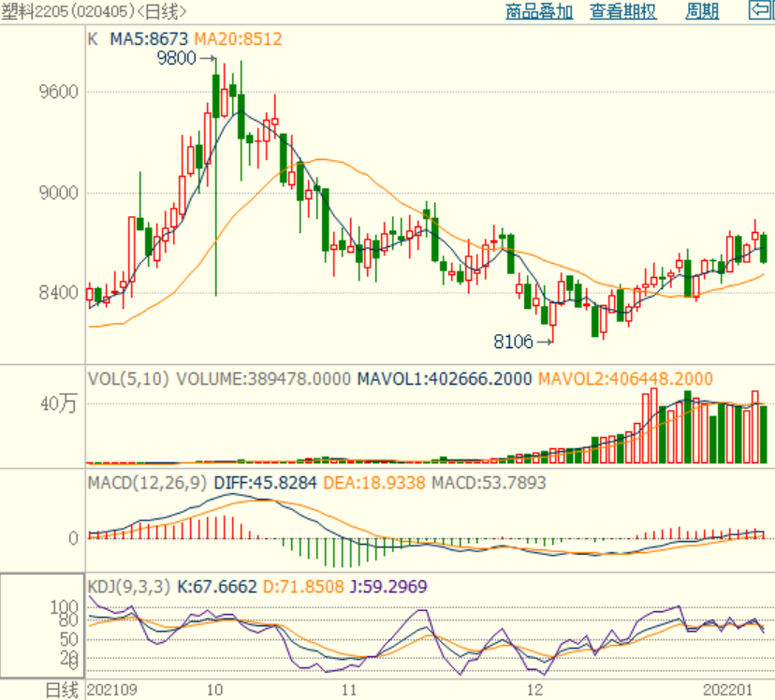Click the back arrow icon at top right
775x700 pixels.
pyautogui.click(x=760, y=10)
